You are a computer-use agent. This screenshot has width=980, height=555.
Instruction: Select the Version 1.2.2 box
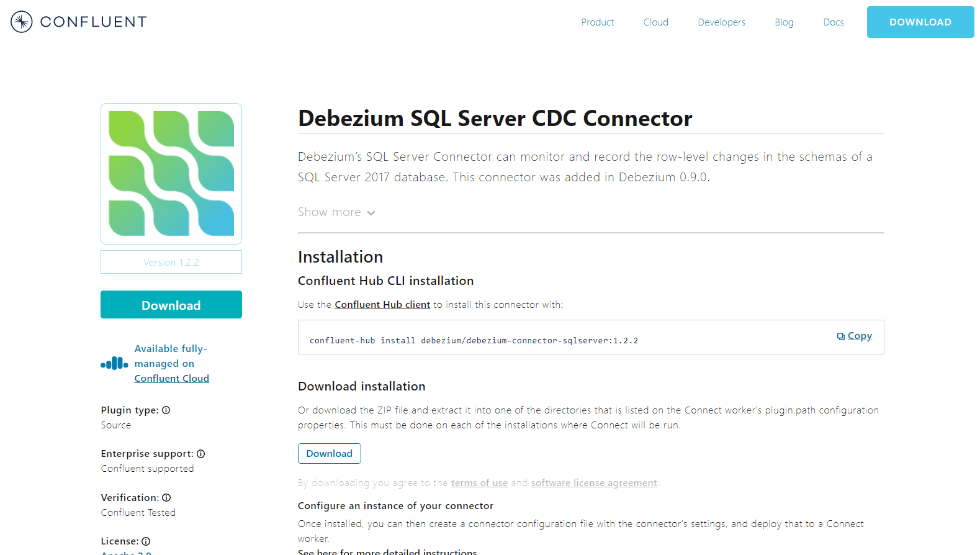pos(171,262)
